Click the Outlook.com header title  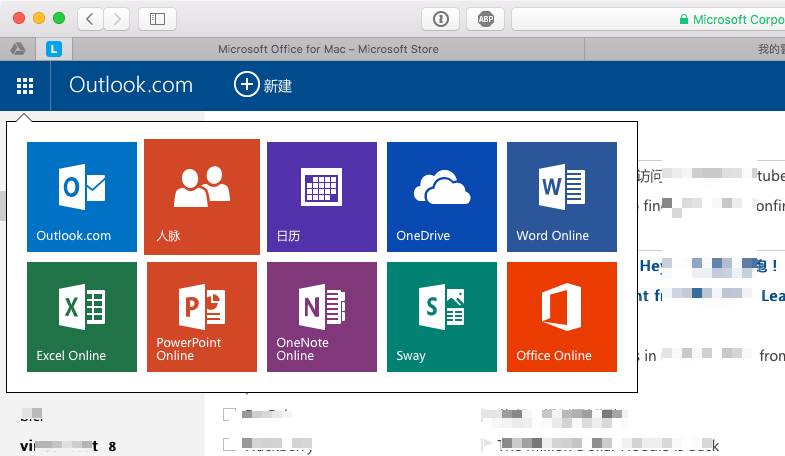[x=131, y=85]
